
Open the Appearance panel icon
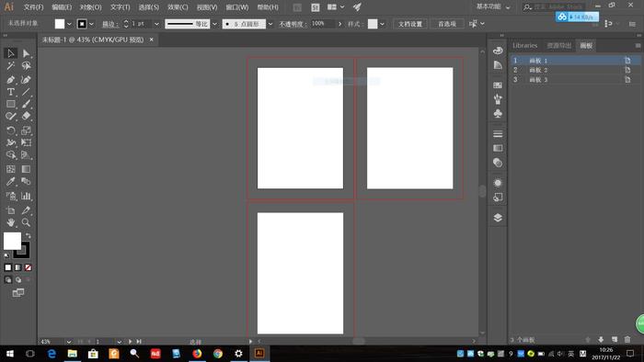(x=498, y=183)
